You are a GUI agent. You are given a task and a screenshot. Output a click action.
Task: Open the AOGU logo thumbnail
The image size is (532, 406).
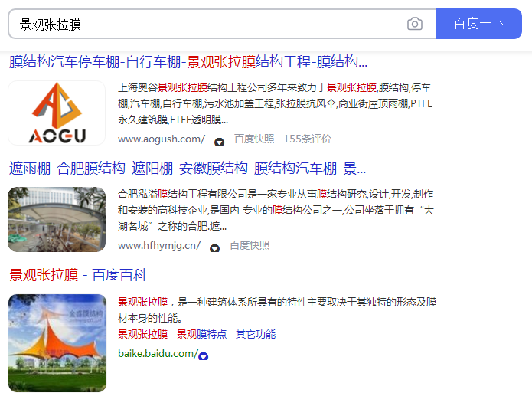tap(57, 113)
